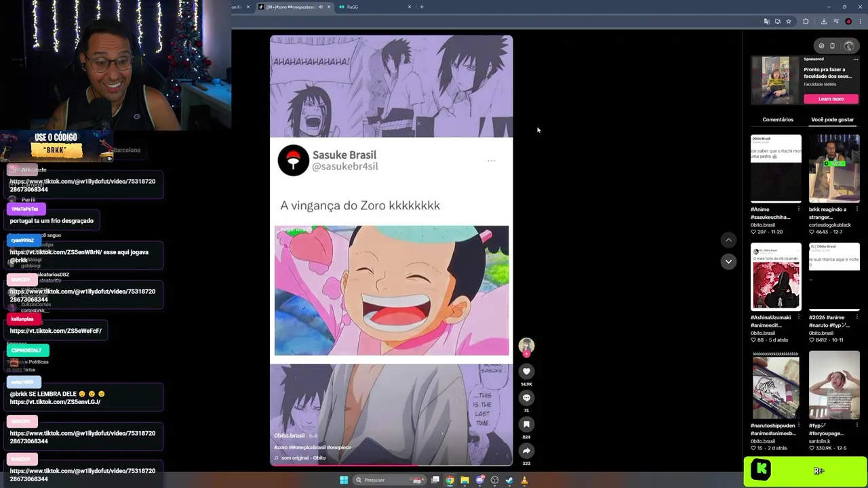This screenshot has width=868, height=488.
Task: Click the Learn more ad button
Action: 831,99
